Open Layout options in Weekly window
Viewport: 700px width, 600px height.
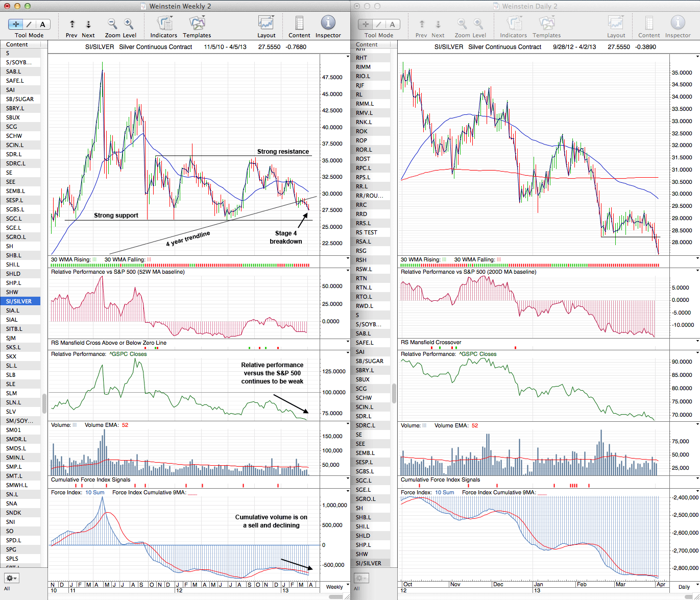point(266,24)
